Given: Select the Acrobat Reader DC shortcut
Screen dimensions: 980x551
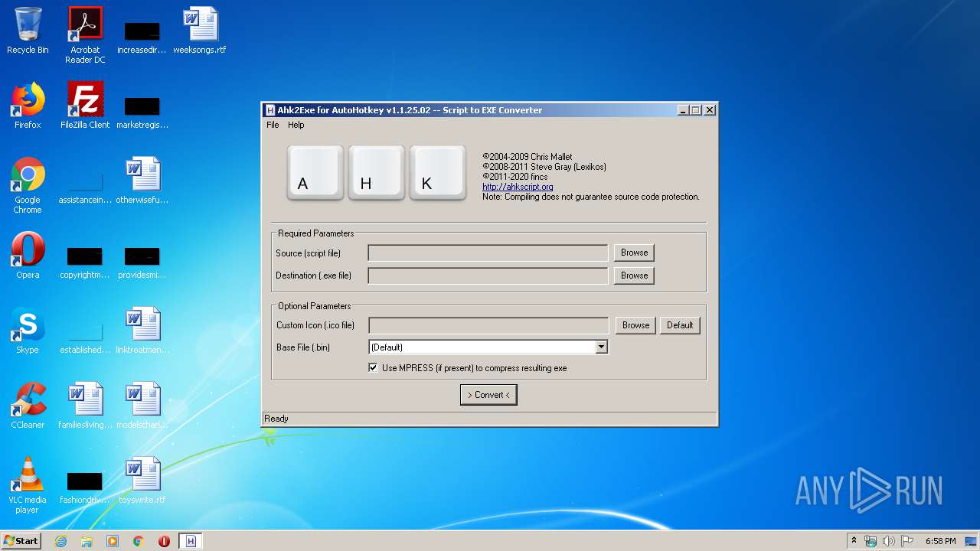Looking at the screenshot, I should pyautogui.click(x=85, y=35).
